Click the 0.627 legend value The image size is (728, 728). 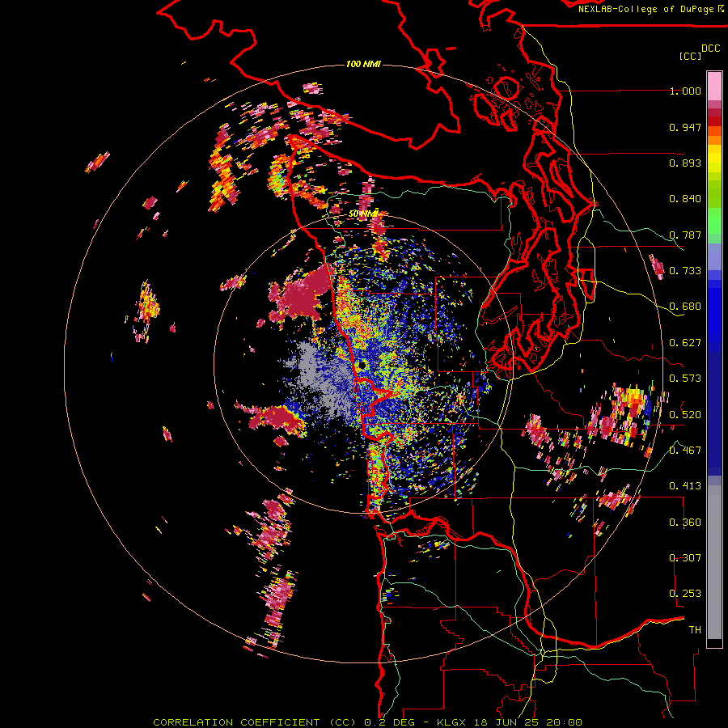pos(685,343)
